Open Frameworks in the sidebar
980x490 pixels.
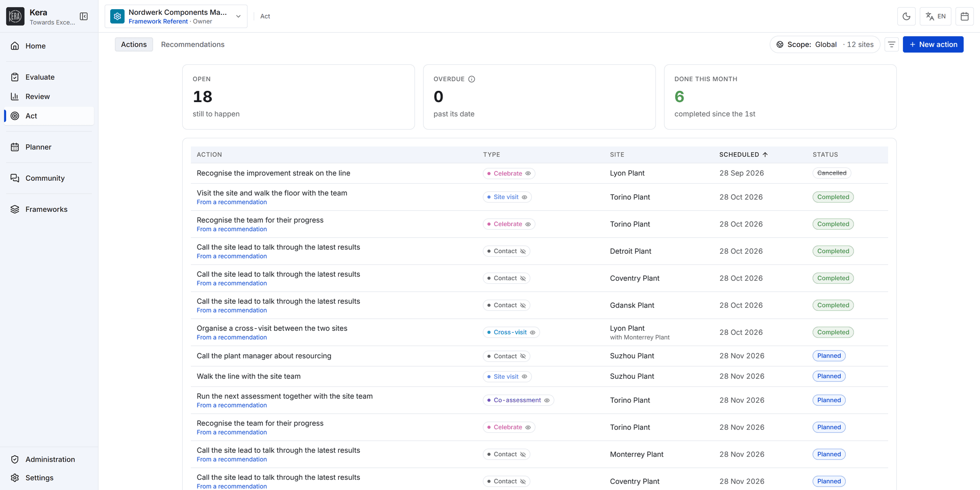(49, 209)
